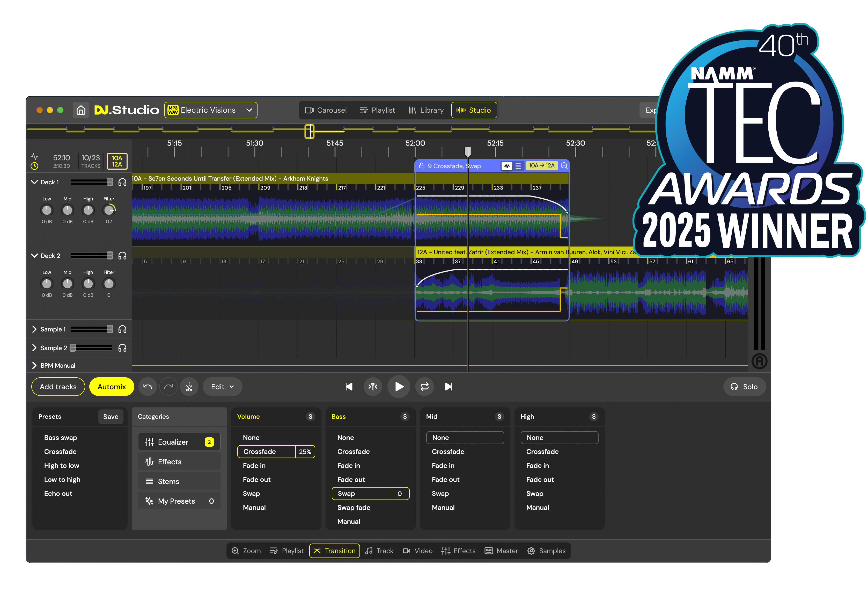
Task: Undo the last action
Action: coord(148,387)
